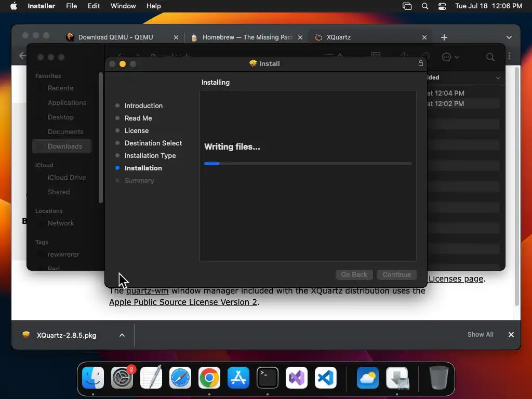Open a new Chrome tab
The height and width of the screenshot is (399, 532).
[444, 37]
